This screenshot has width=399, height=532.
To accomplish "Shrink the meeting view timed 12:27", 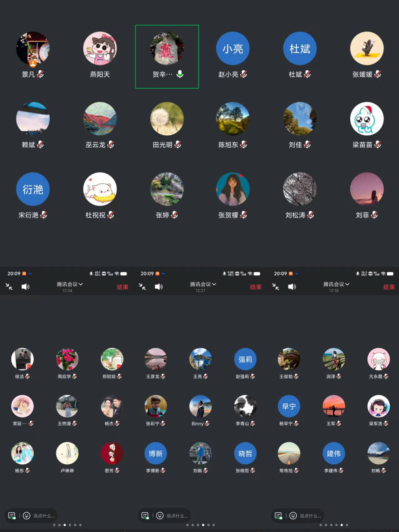I will pyautogui.click(x=142, y=287).
